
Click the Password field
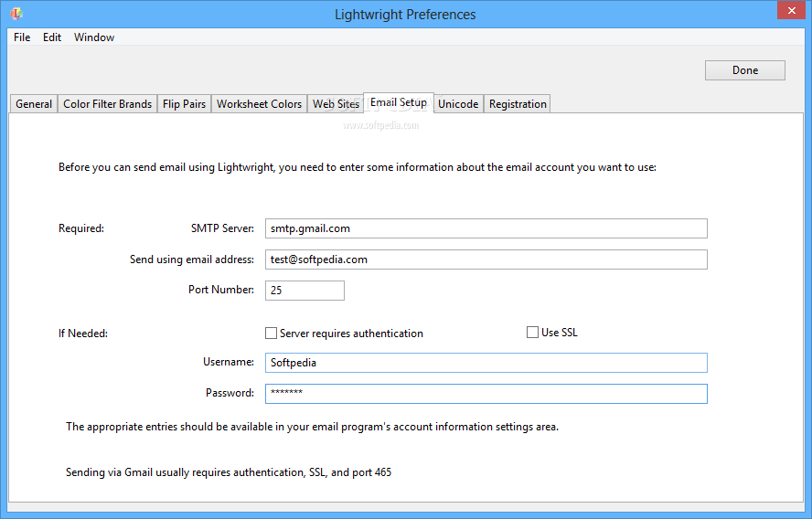click(486, 394)
